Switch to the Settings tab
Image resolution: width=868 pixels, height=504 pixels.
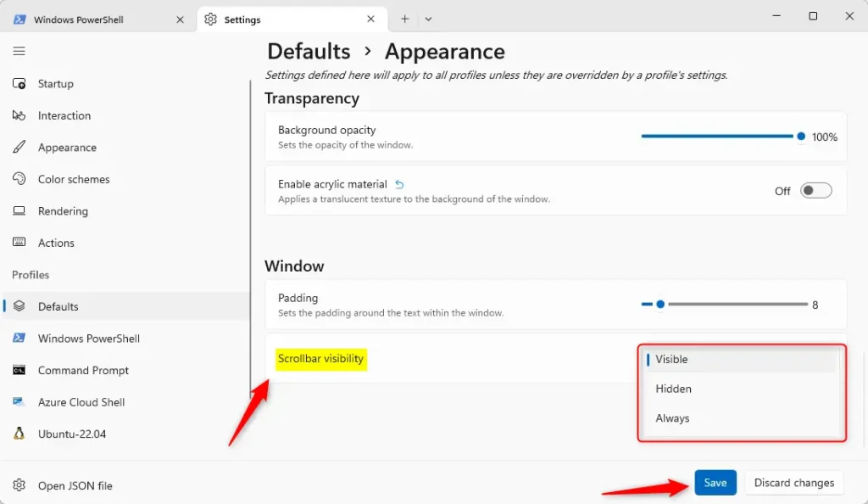coord(292,20)
